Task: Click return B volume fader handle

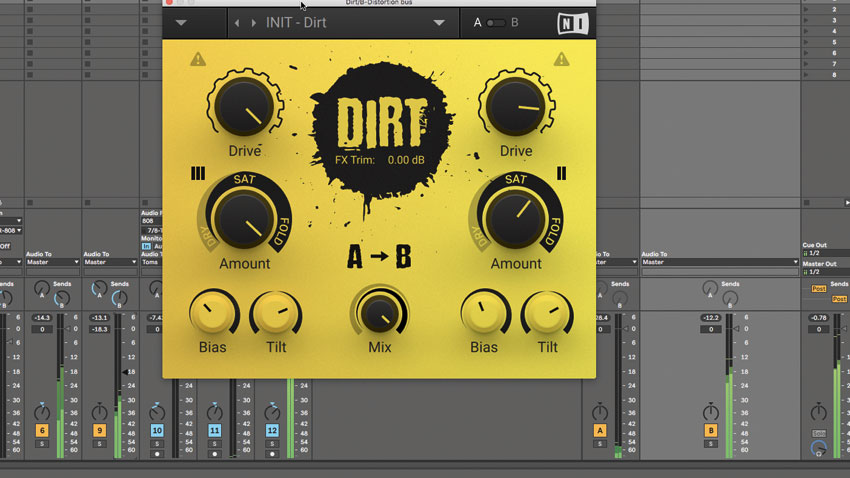Action: tap(736, 329)
